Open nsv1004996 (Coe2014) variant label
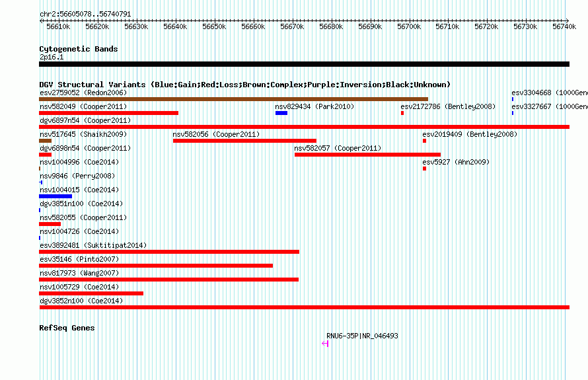This screenshot has width=588, height=380. [x=79, y=162]
